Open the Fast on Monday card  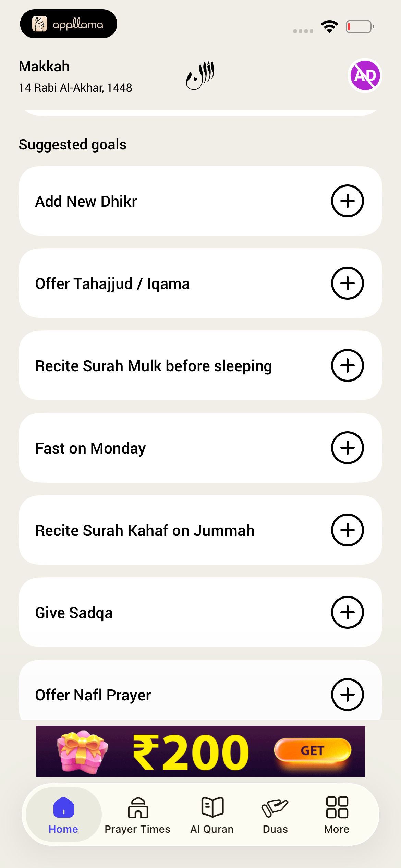(200, 448)
